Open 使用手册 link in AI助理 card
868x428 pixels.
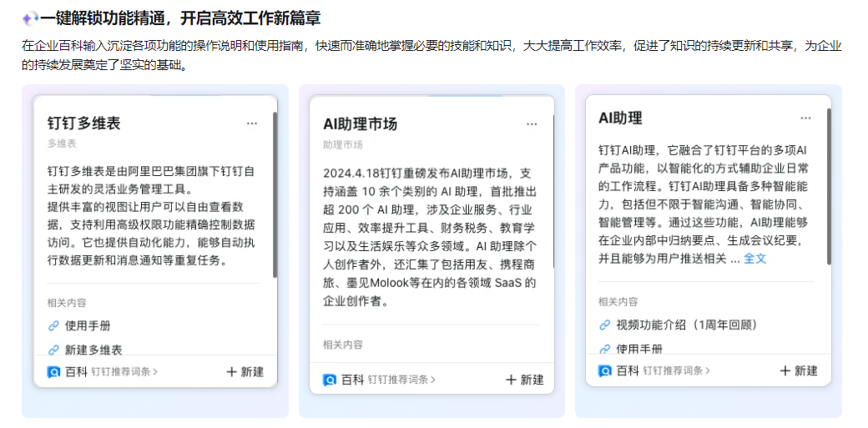639,349
